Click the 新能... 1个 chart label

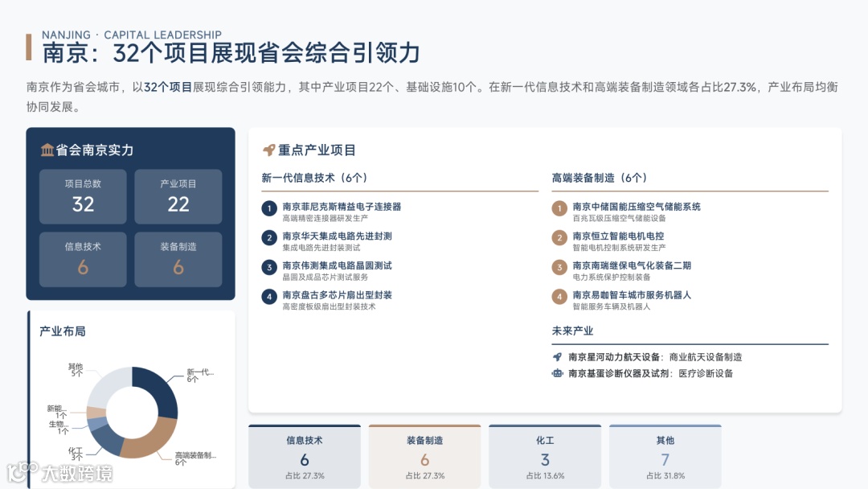tap(57, 412)
